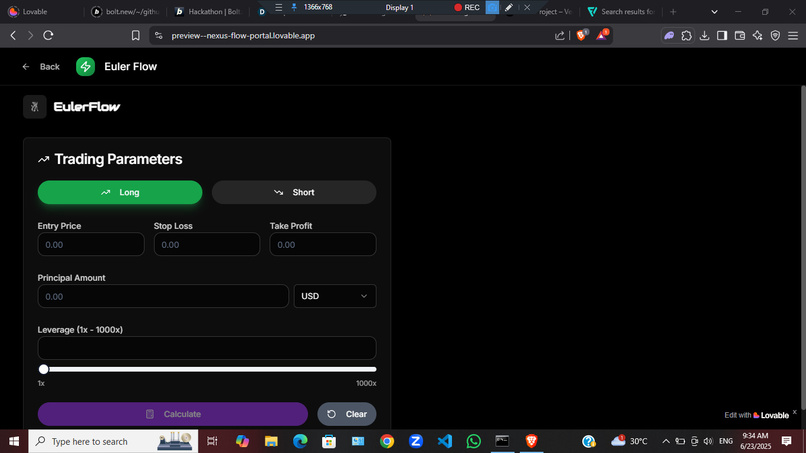806x453 pixels.
Task: Open the VPN shield icon
Action: coord(775,35)
